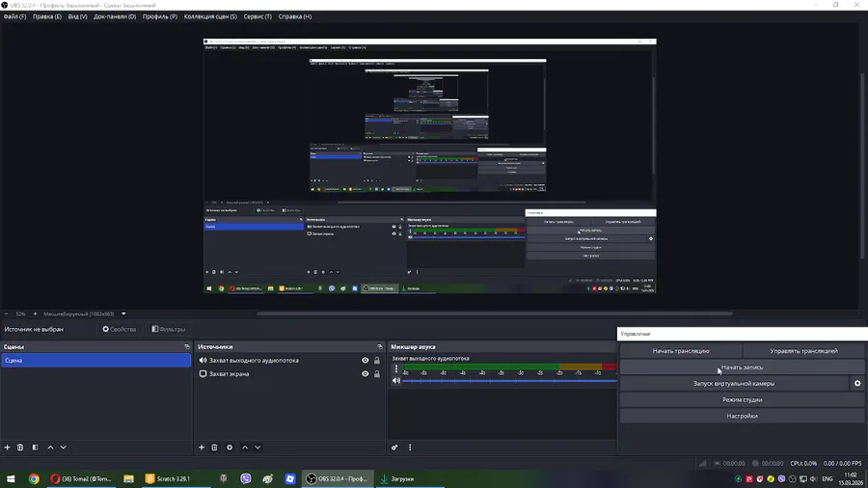Move the source up in the Sources list
This screenshot has width=868, height=488.
245,447
